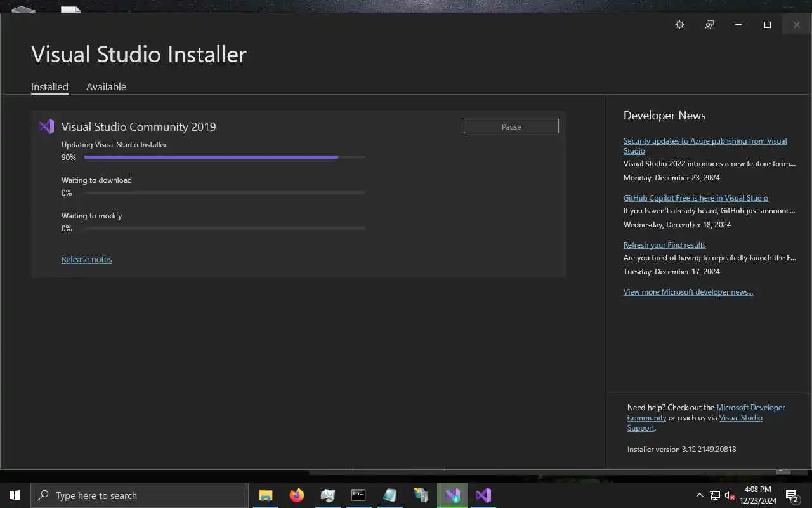Screen dimensions: 812x508
Task: Click the Tuesday, December 17, 2024 date
Action: tap(671, 272)
